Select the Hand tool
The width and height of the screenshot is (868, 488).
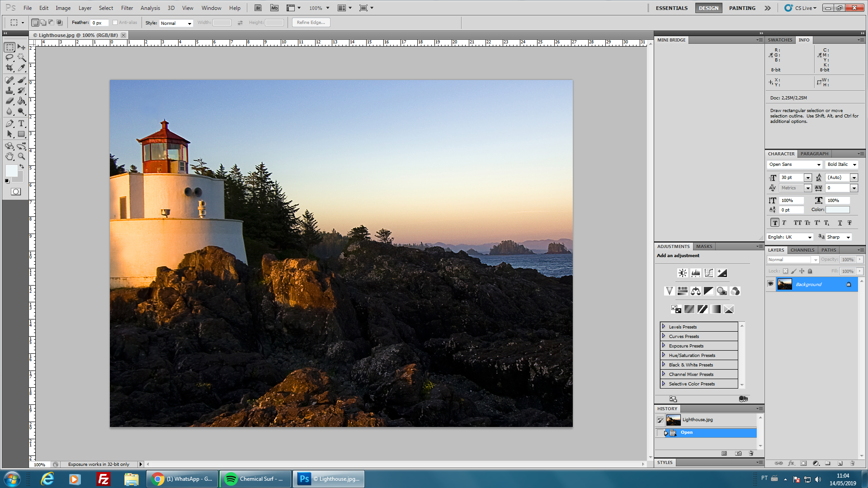[x=9, y=156]
